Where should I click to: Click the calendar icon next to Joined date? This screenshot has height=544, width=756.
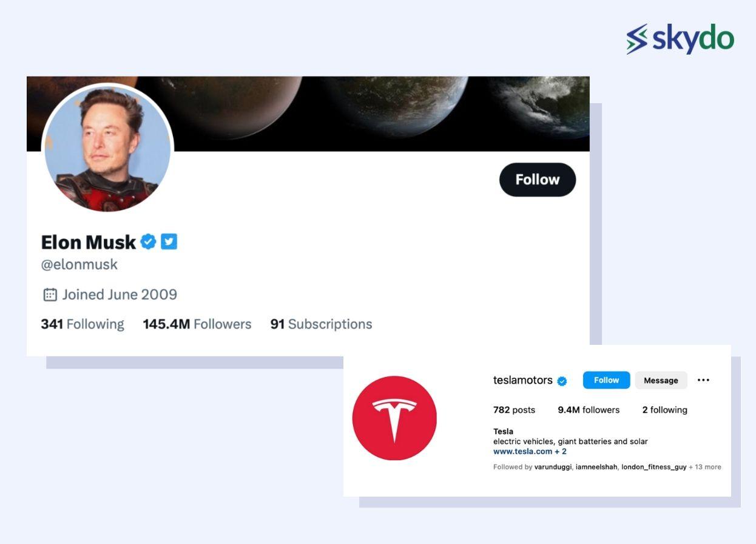click(50, 294)
